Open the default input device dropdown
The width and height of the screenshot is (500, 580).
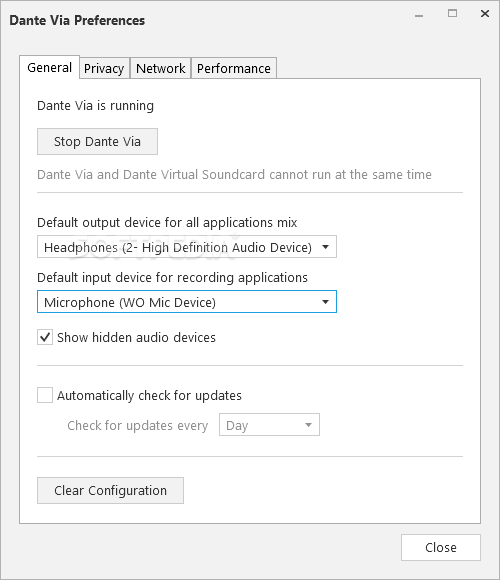tap(187, 302)
